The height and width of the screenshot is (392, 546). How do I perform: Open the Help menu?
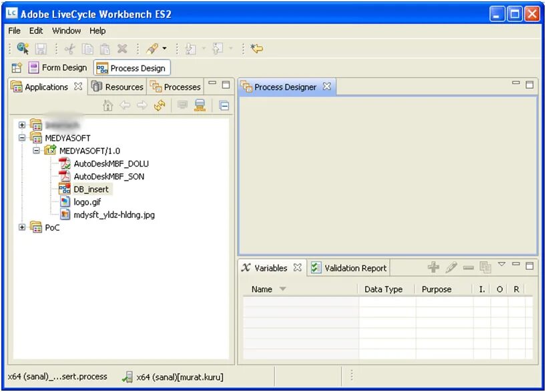pos(97,31)
